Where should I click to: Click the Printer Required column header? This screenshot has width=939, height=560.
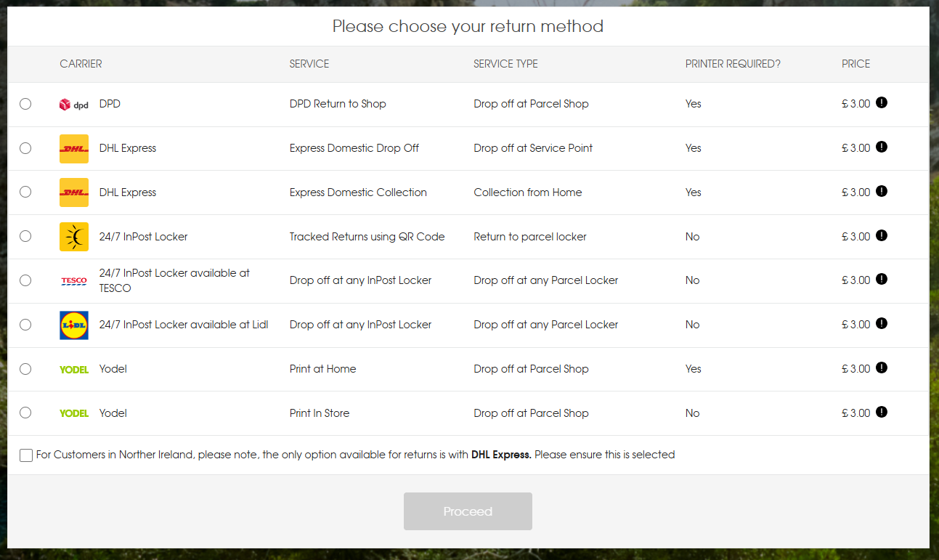coord(732,64)
